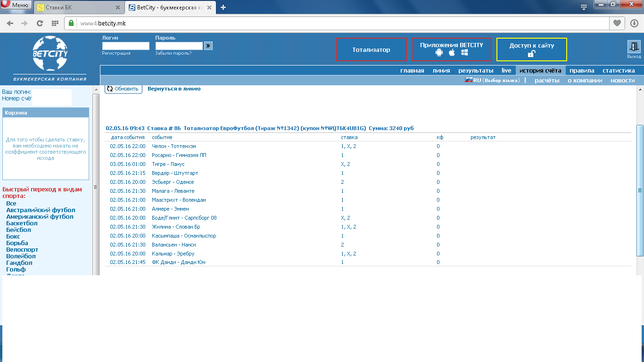Click the Выход door icon

point(634,47)
